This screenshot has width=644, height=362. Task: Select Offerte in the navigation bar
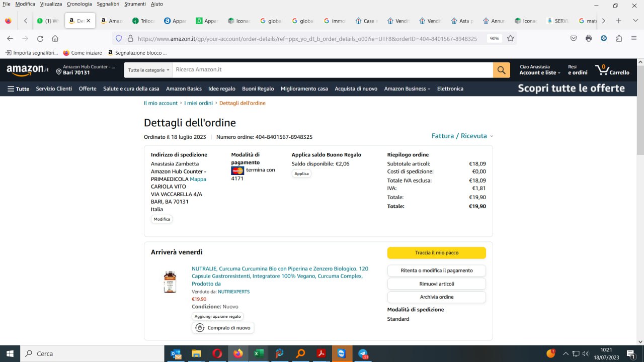click(x=88, y=89)
